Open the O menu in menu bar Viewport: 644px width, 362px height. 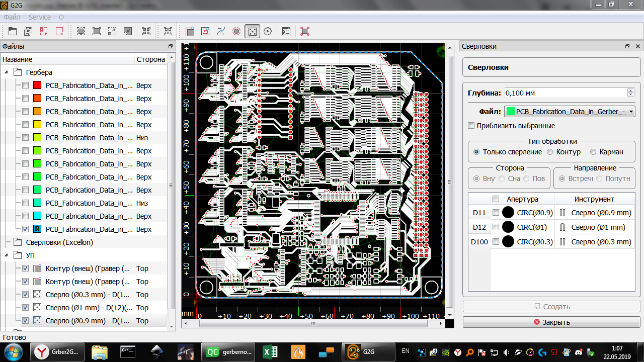tap(61, 17)
